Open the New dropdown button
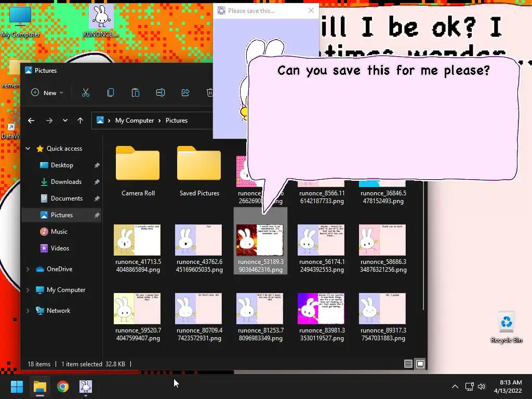Screen dimensions: 532x399 pos(47,92)
